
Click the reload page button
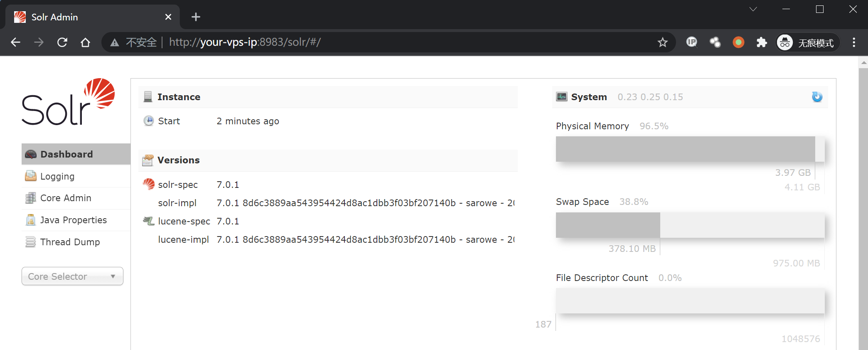pyautogui.click(x=62, y=42)
